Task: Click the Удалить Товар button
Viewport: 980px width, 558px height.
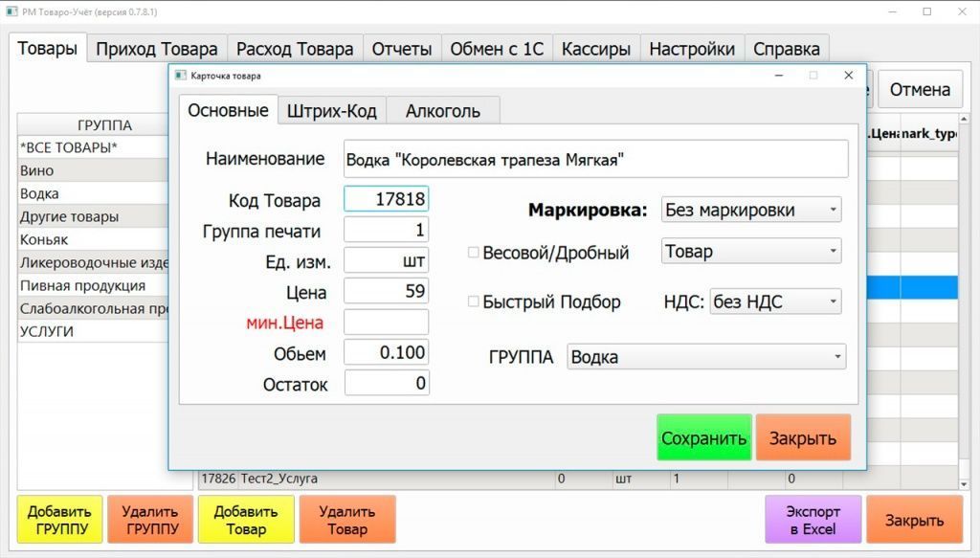Action: point(347,520)
